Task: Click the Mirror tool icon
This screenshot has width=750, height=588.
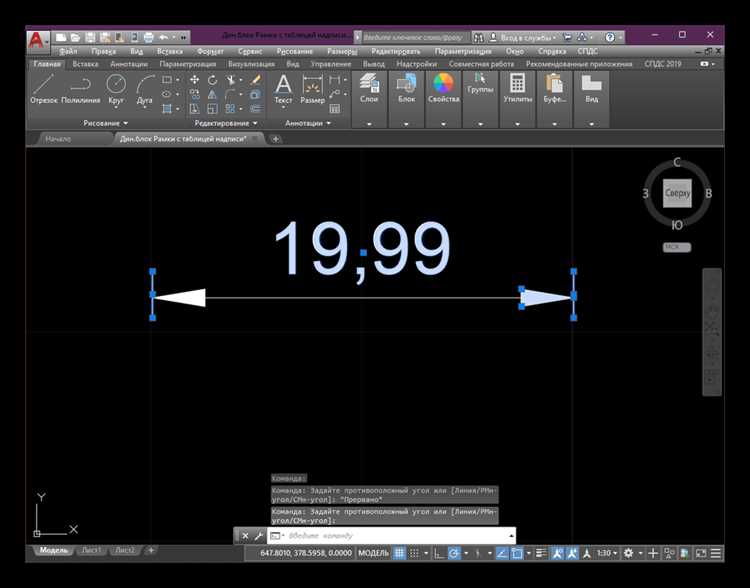Action: 212,94
